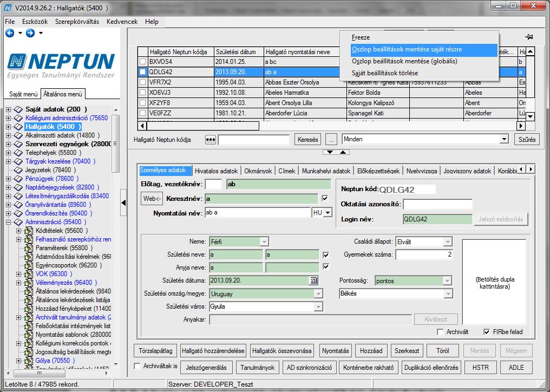Click the Hallgató Neptun kódja search field
This screenshot has width=550, height=392.
253,139
